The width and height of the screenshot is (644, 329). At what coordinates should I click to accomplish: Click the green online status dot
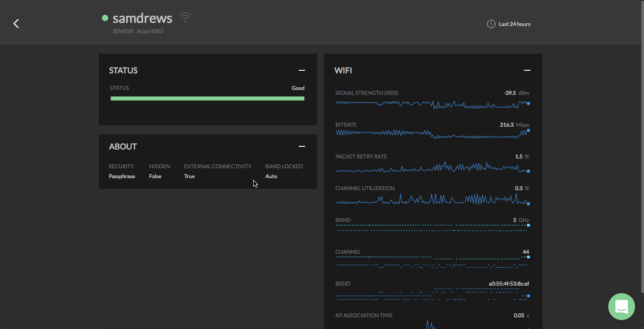(x=105, y=18)
